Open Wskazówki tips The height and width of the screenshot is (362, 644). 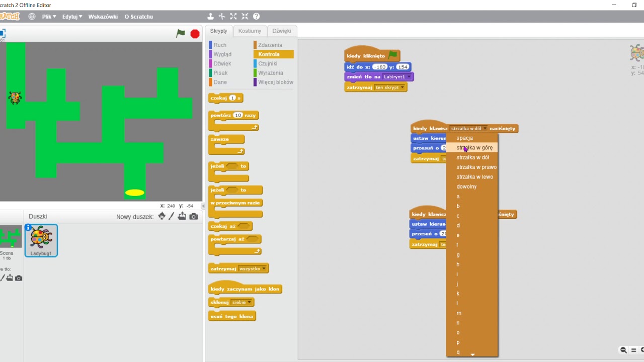pos(103,17)
